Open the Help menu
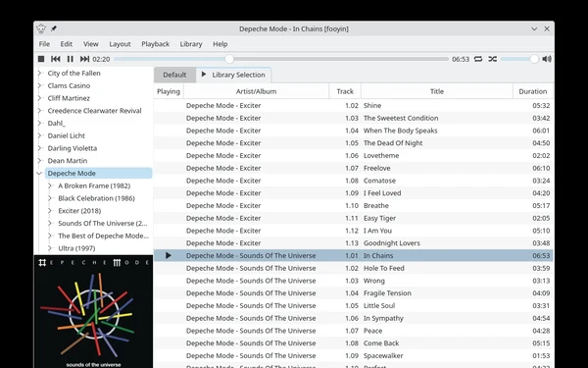 pos(220,44)
